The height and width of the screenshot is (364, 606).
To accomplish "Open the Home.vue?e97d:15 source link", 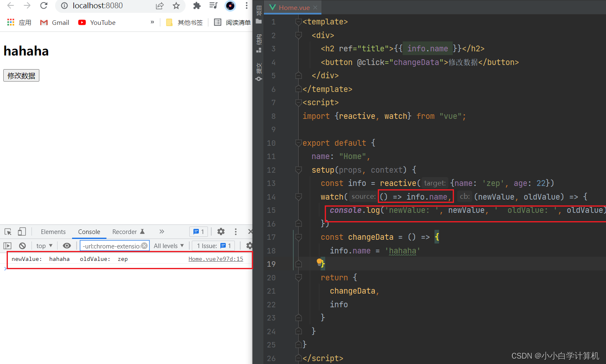I will point(216,259).
